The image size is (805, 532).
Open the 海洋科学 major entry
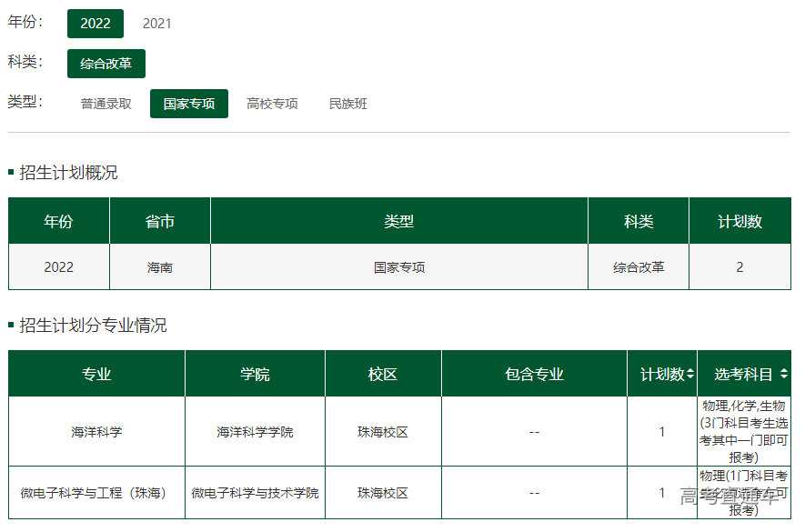pos(96,432)
